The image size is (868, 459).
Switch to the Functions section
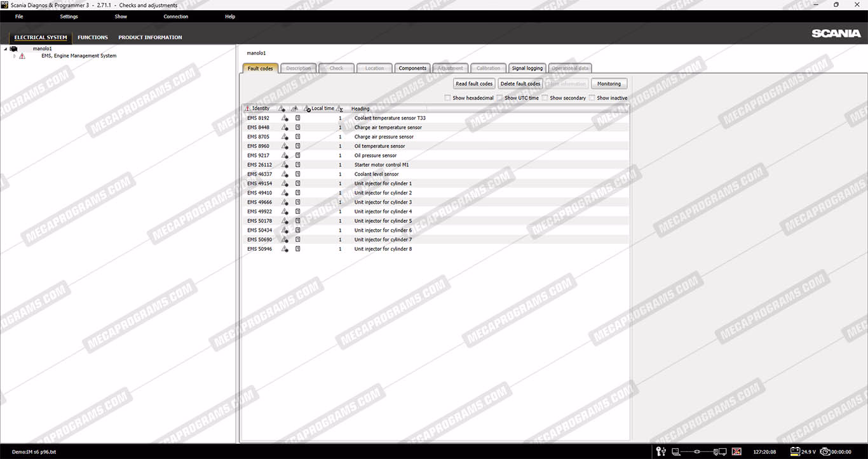click(x=93, y=37)
